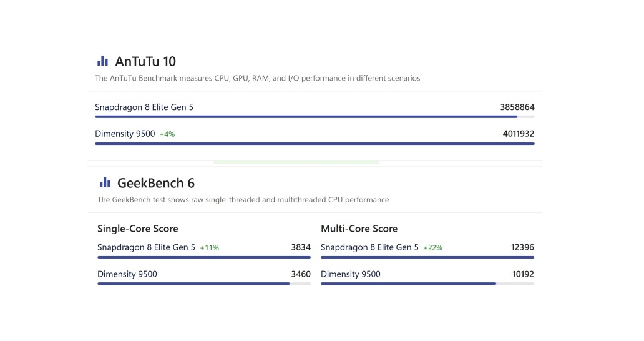The width and height of the screenshot is (644, 341).
Task: Click the Snapdragon 8 Elite Gen 5 label under Multi-Core Score
Action: (370, 247)
